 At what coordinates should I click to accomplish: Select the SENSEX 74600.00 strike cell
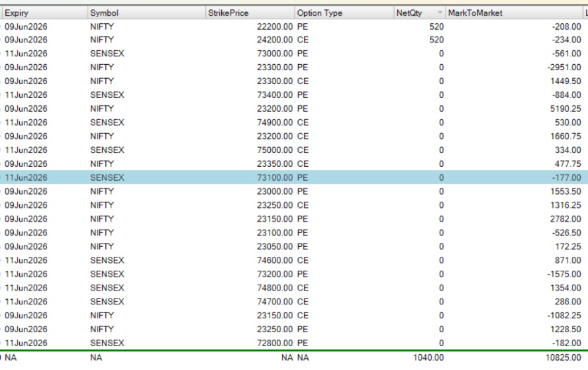275,261
